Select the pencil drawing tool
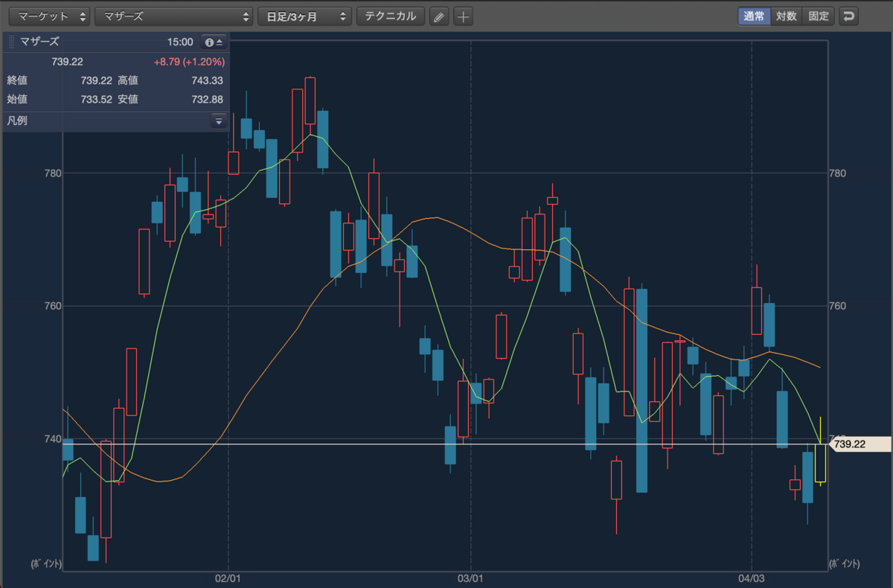893x588 pixels. point(439,16)
